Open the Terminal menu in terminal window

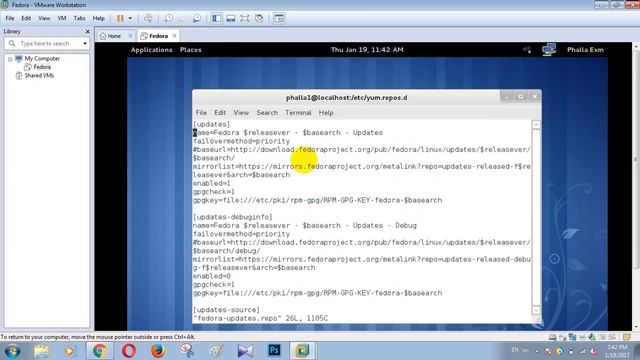298,113
